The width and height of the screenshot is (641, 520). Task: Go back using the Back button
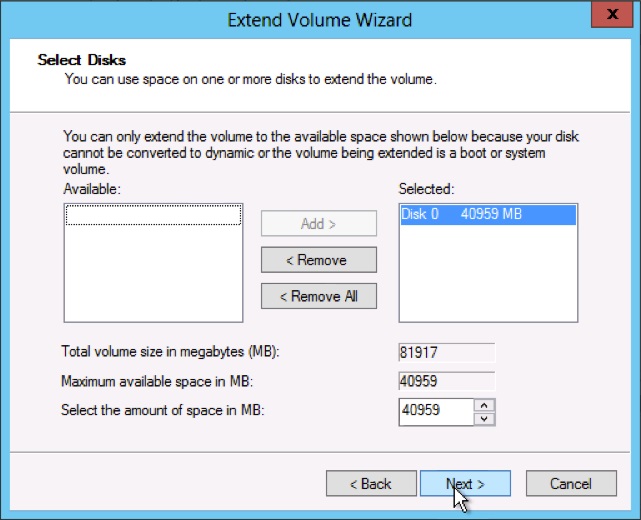coord(370,484)
